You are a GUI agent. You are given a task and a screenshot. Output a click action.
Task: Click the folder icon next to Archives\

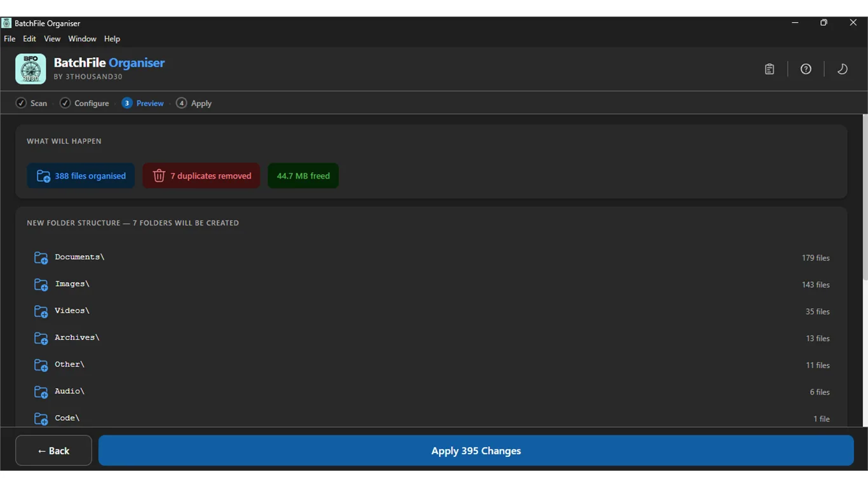[x=41, y=338]
